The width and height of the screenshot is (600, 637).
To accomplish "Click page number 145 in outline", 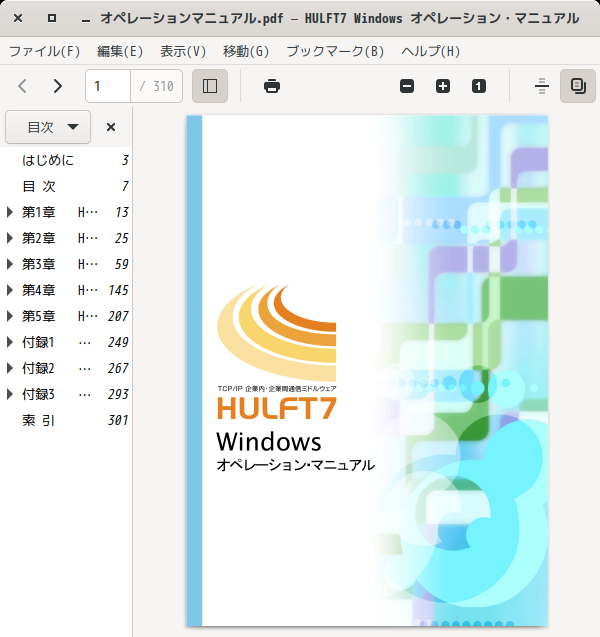I will (118, 290).
